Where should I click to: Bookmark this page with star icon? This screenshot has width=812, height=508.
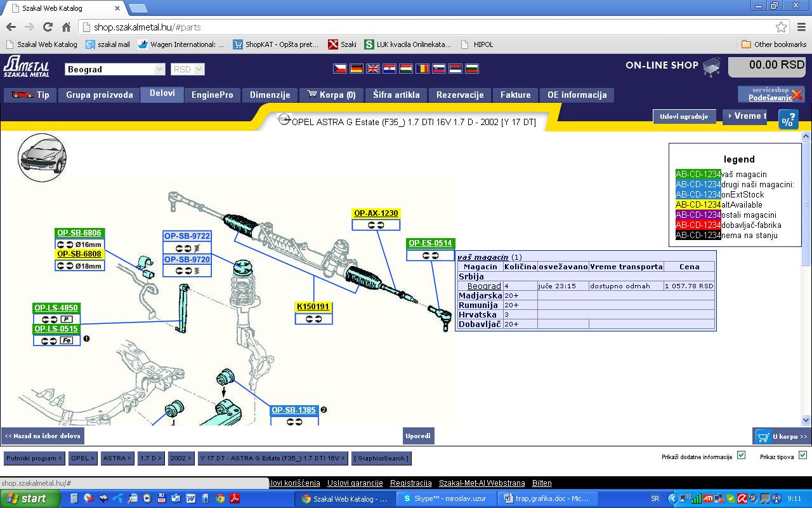click(x=781, y=27)
